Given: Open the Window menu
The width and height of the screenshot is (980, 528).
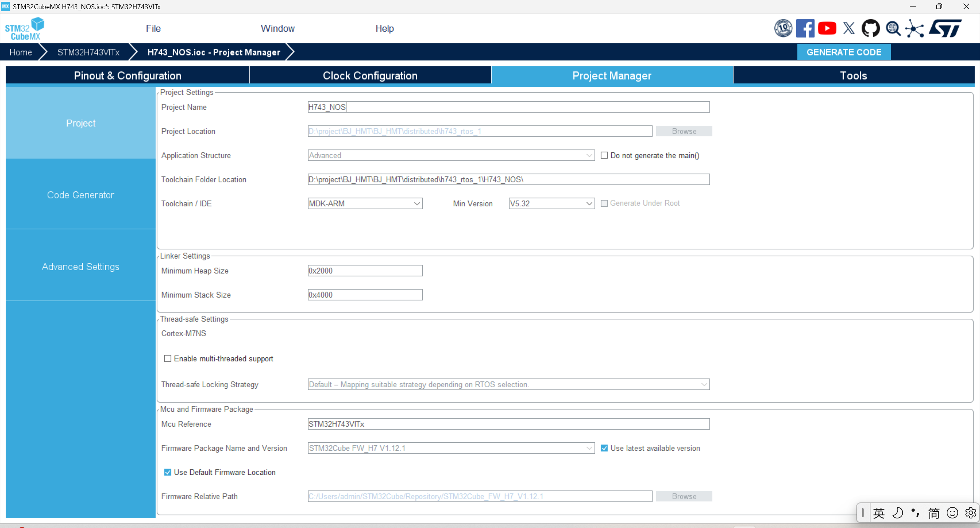Looking at the screenshot, I should [278, 29].
